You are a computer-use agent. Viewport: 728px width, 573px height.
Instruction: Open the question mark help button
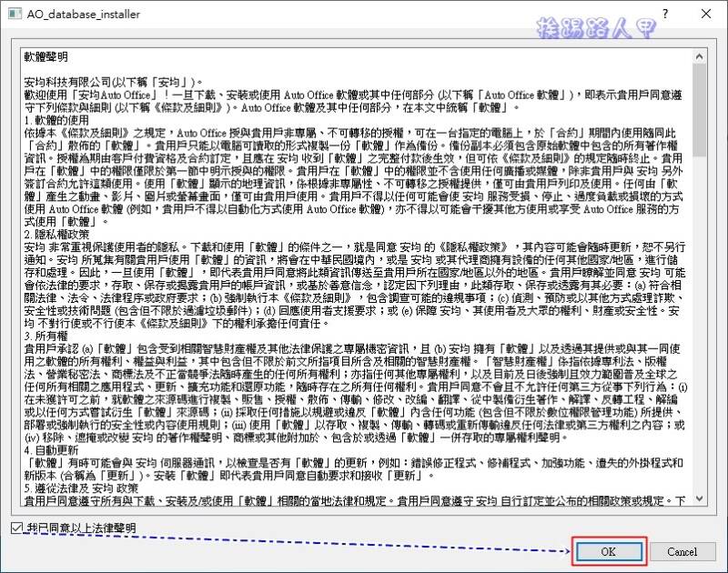click(665, 14)
